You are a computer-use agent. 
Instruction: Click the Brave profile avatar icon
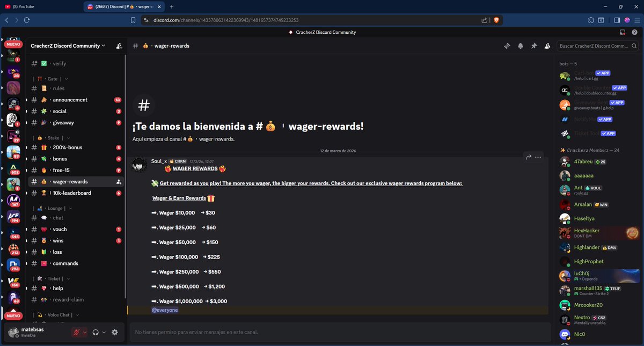(x=626, y=20)
